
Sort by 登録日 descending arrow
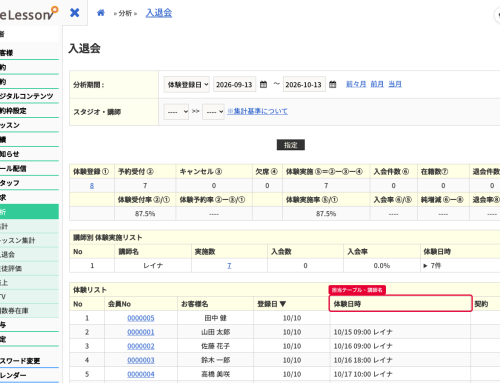[283, 304]
